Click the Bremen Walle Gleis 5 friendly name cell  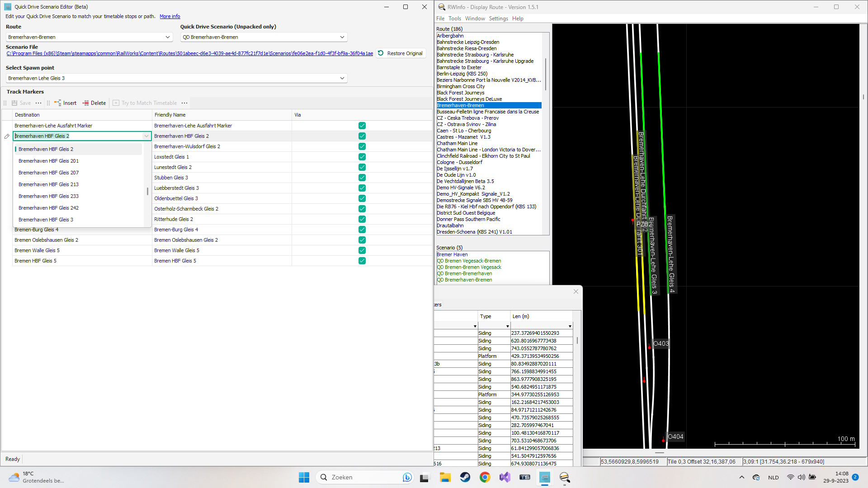(x=222, y=250)
